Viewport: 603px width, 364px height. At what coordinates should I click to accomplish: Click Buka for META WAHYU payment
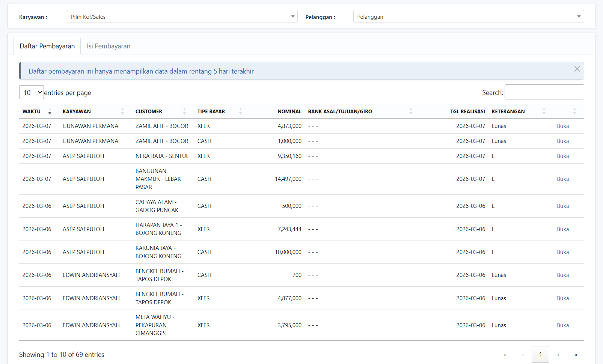[x=562, y=325]
